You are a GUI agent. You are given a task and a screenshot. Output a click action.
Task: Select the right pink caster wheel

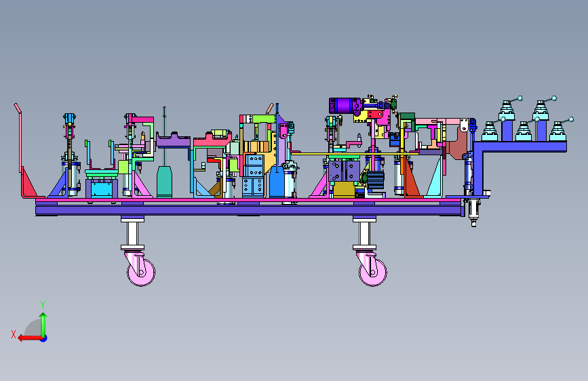coord(373,272)
